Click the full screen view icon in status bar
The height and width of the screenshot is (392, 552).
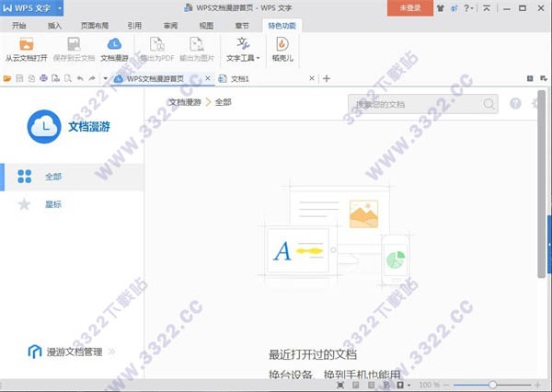(340, 385)
